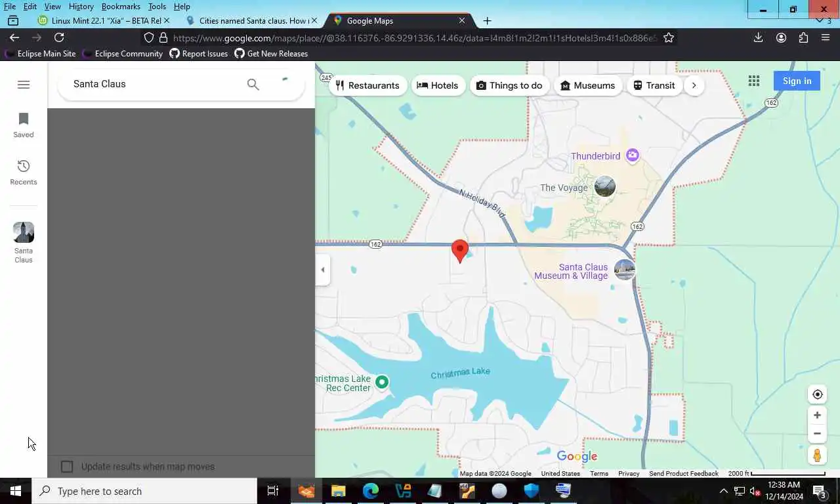Screen dimensions: 840x504
Task: Open Report Issues bookmark
Action: pos(199,54)
